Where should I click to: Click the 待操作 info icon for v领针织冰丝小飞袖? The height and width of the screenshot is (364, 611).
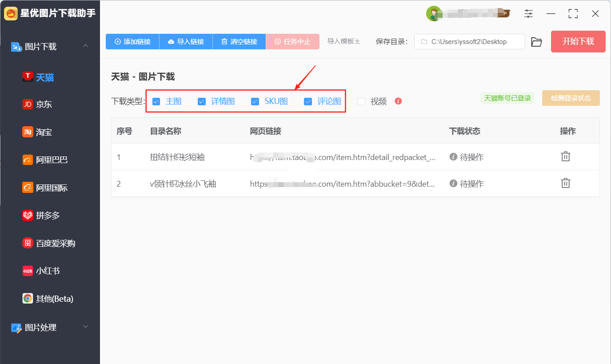pos(453,183)
